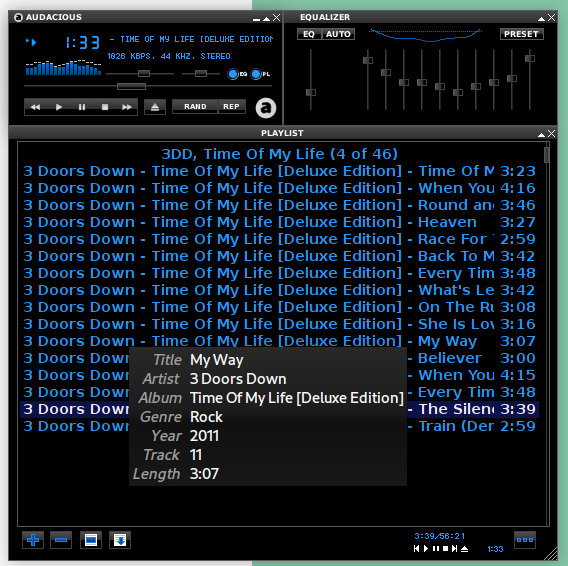Shade the Audacious main window
The height and width of the screenshot is (566, 568).
click(x=266, y=18)
